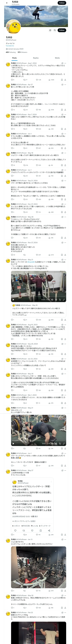Reply to the Apr 27 post
Viewport: 72px width, 644px height.
click(12, 109)
